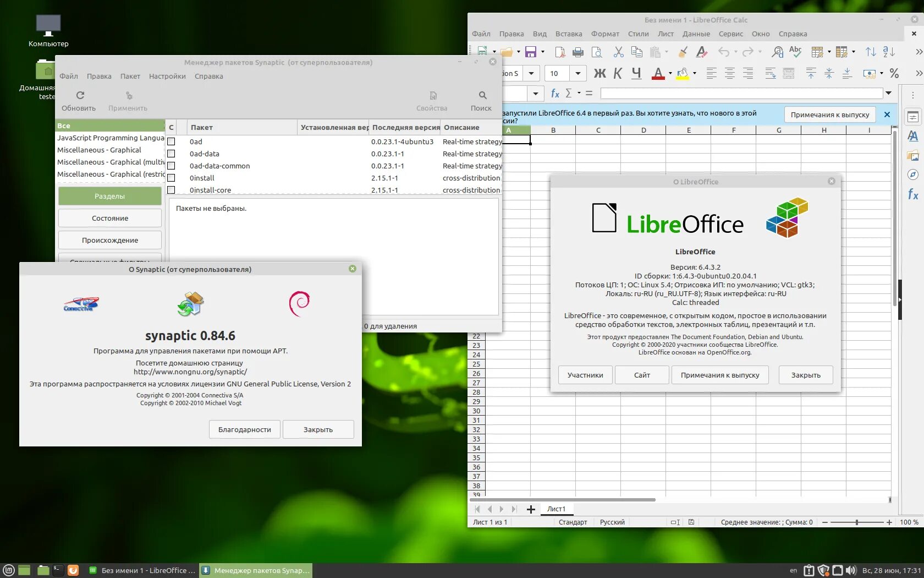
Task: Expand the formula input line
Action: 888,94
